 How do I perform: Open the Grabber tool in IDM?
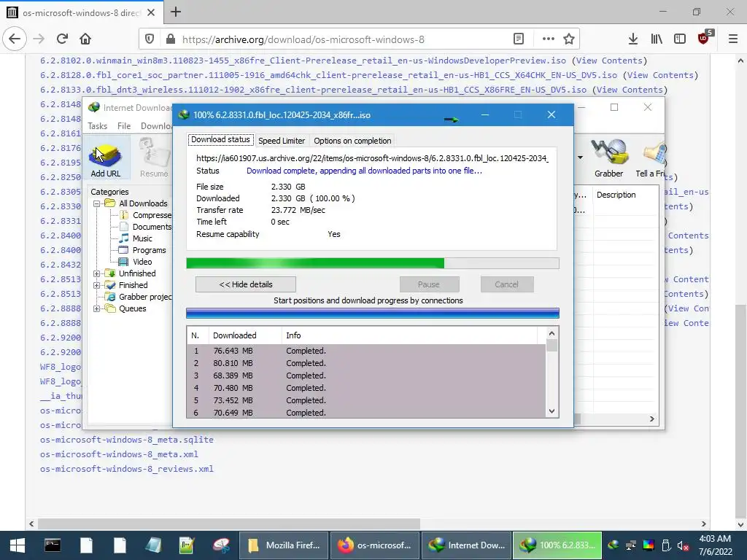click(608, 158)
